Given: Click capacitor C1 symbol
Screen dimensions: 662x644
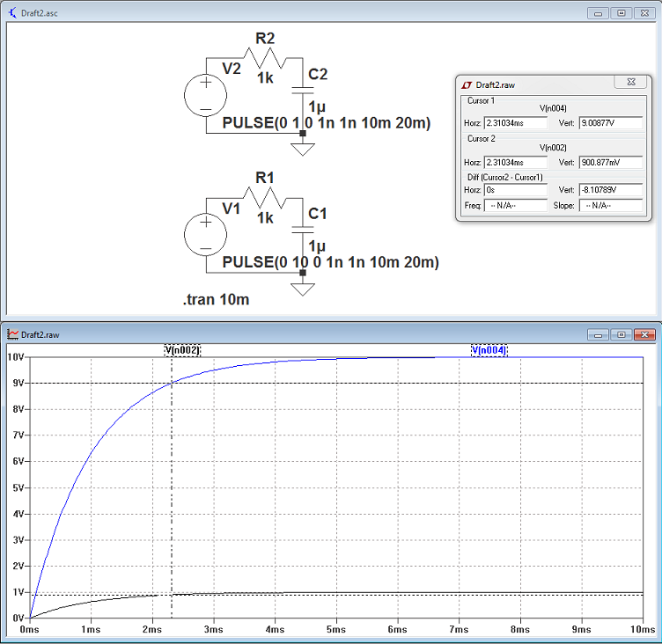Looking at the screenshot, I should [303, 230].
